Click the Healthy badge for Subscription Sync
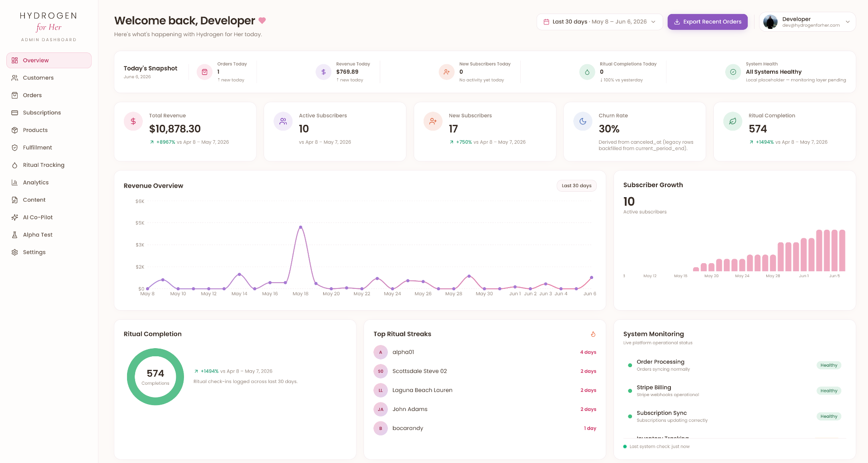This screenshot has width=868, height=463. [x=829, y=416]
